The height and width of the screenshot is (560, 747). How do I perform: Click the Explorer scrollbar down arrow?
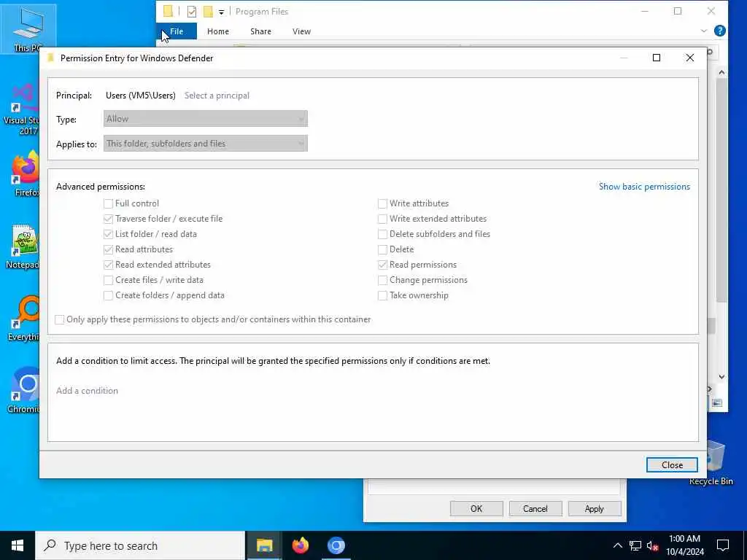point(721,377)
